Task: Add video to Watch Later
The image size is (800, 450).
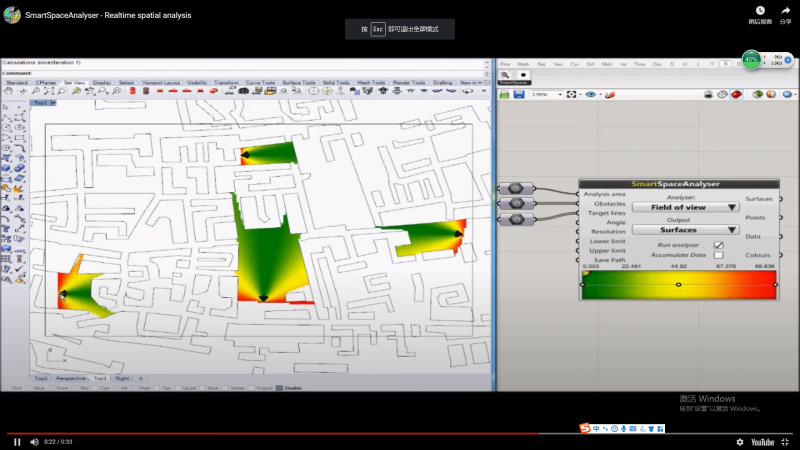Action: click(x=760, y=14)
